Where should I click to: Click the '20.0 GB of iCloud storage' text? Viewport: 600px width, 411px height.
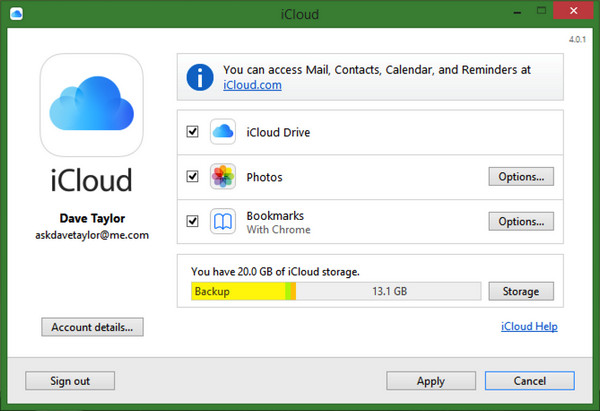pos(275,272)
